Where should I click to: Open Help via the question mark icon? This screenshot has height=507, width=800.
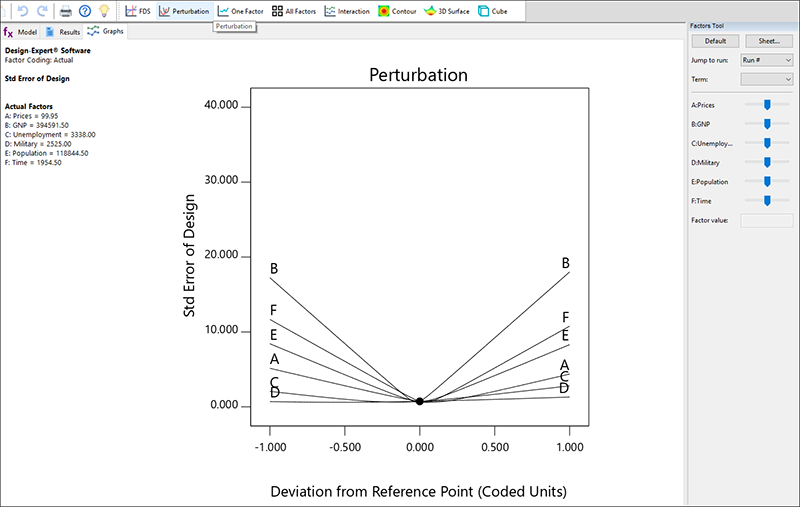(x=85, y=11)
